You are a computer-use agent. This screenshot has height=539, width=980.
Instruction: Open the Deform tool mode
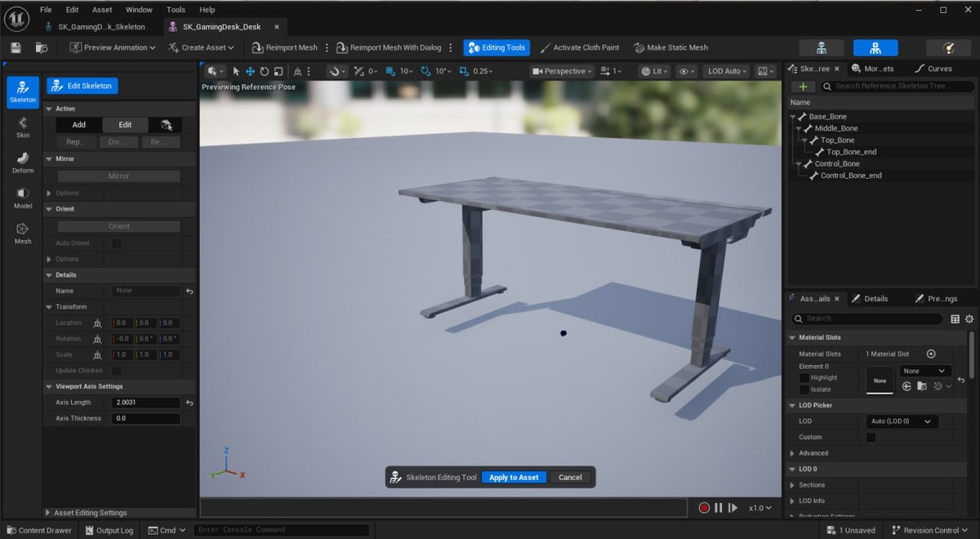23,162
